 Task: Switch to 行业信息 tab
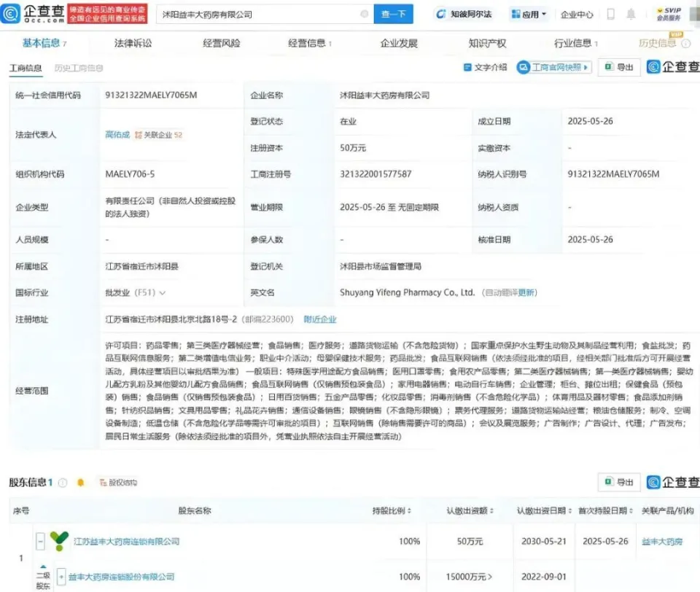[x=575, y=43]
